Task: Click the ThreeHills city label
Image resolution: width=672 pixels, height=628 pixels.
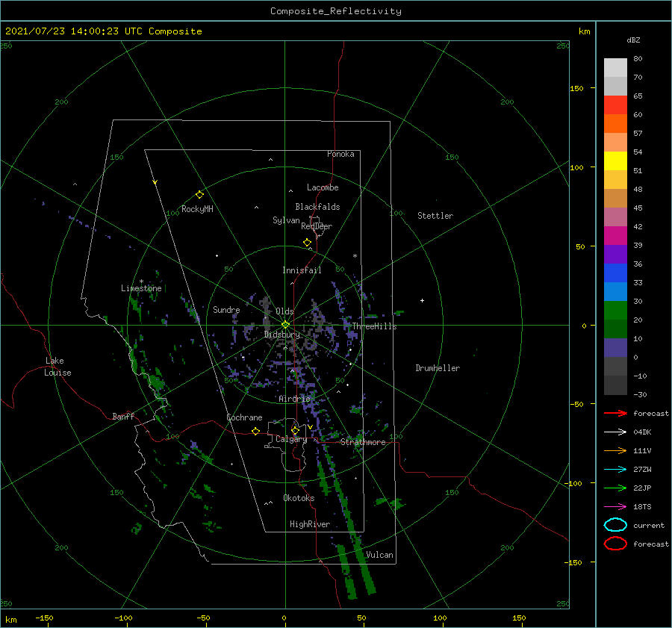Action: (374, 326)
